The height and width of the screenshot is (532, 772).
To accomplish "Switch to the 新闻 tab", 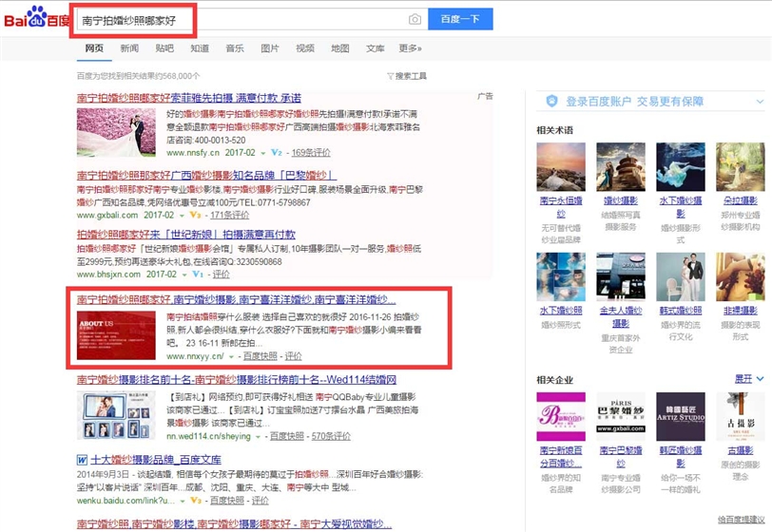I will (129, 48).
